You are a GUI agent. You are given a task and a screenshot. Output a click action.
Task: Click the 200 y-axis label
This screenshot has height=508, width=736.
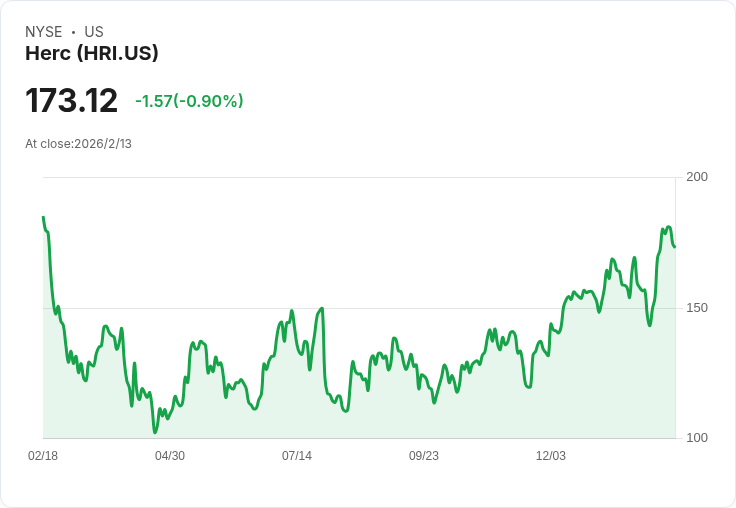coord(697,177)
